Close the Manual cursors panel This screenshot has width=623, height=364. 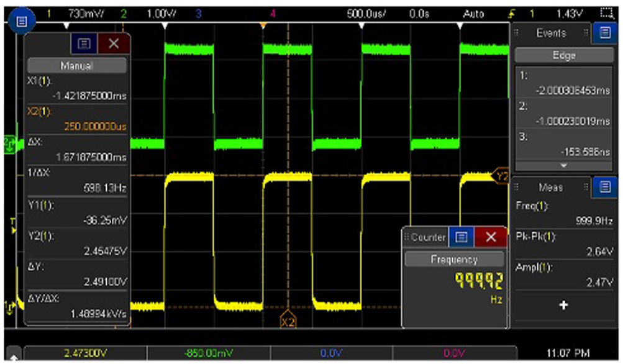pos(114,43)
